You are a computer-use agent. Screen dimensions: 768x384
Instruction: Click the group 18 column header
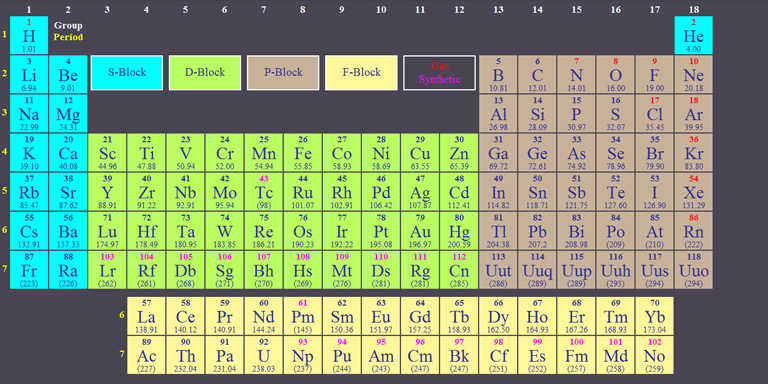[694, 9]
